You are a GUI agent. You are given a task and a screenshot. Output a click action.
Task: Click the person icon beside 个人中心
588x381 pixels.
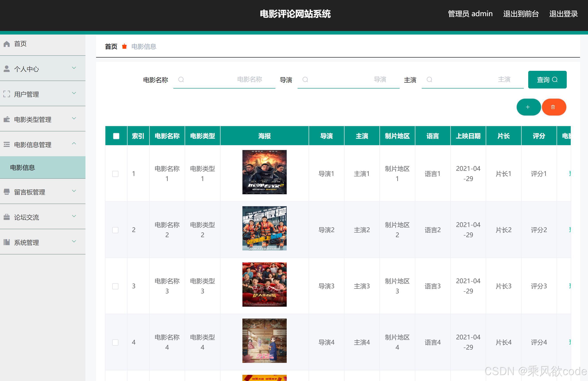pos(7,69)
